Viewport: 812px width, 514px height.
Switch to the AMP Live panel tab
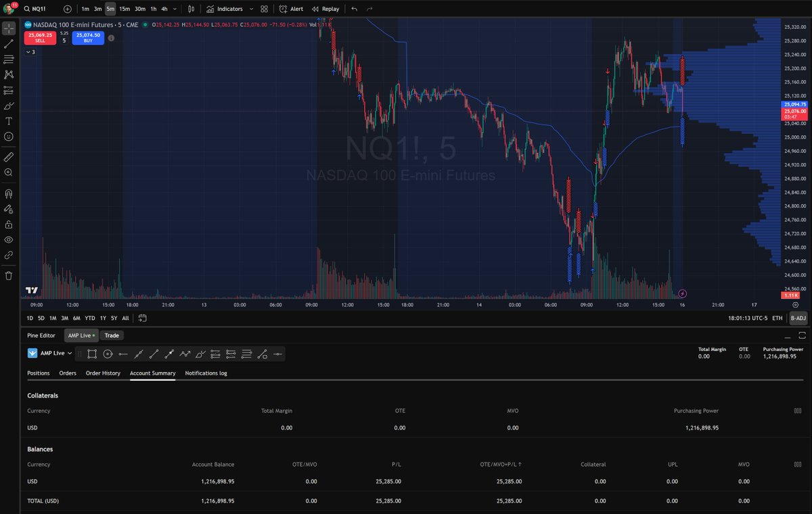(81, 335)
